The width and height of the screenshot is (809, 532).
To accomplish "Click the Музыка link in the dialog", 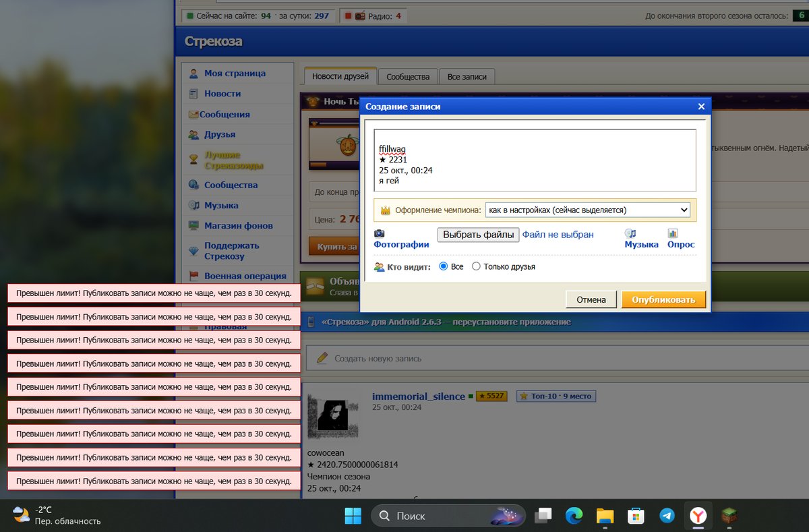I will [641, 244].
